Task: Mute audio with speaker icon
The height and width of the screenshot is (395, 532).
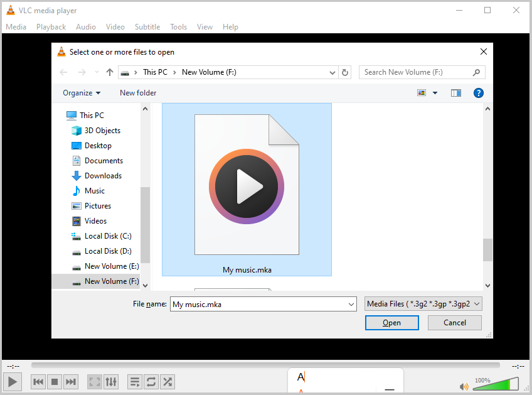Action: (x=464, y=386)
